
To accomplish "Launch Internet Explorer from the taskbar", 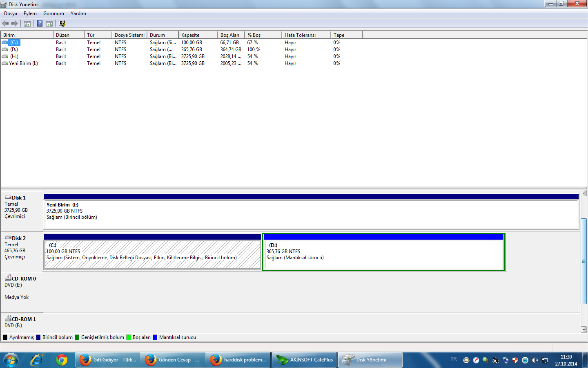I will click(37, 360).
